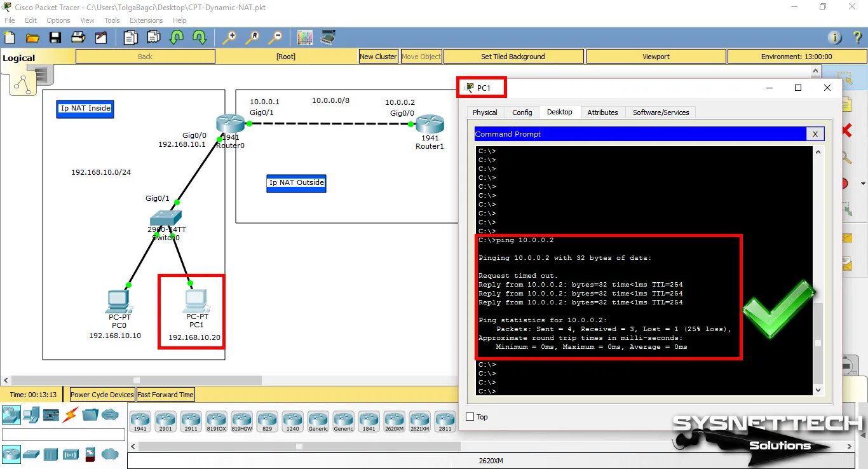Select PC0 in the topology
The height and width of the screenshot is (469, 868).
tap(119, 300)
